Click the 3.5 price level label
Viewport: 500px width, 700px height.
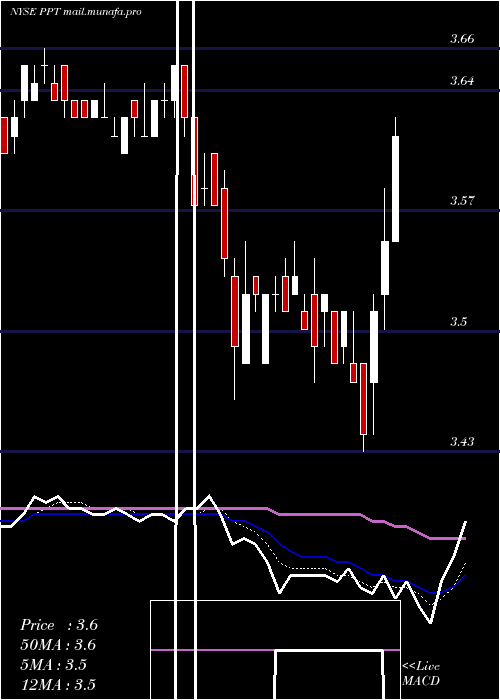pos(458,321)
